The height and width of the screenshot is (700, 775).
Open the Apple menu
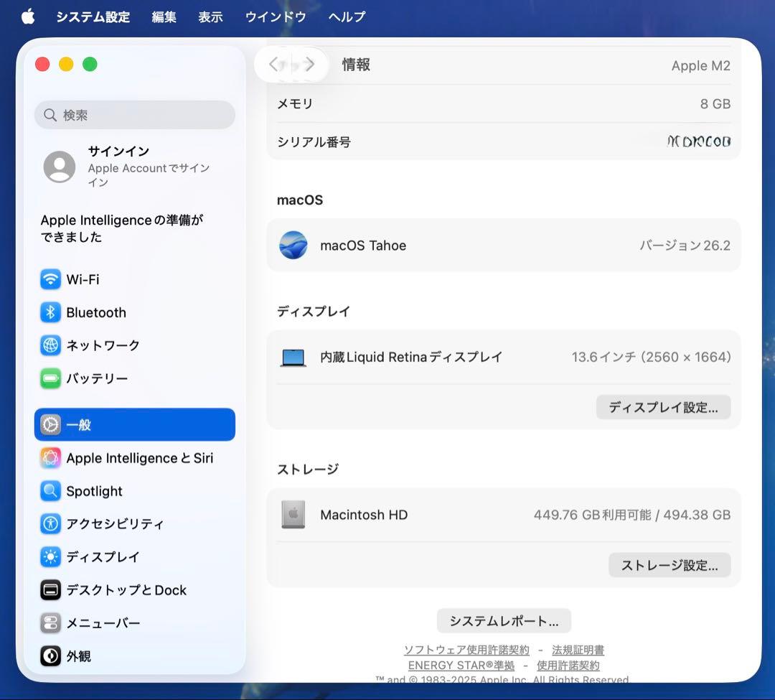point(28,17)
